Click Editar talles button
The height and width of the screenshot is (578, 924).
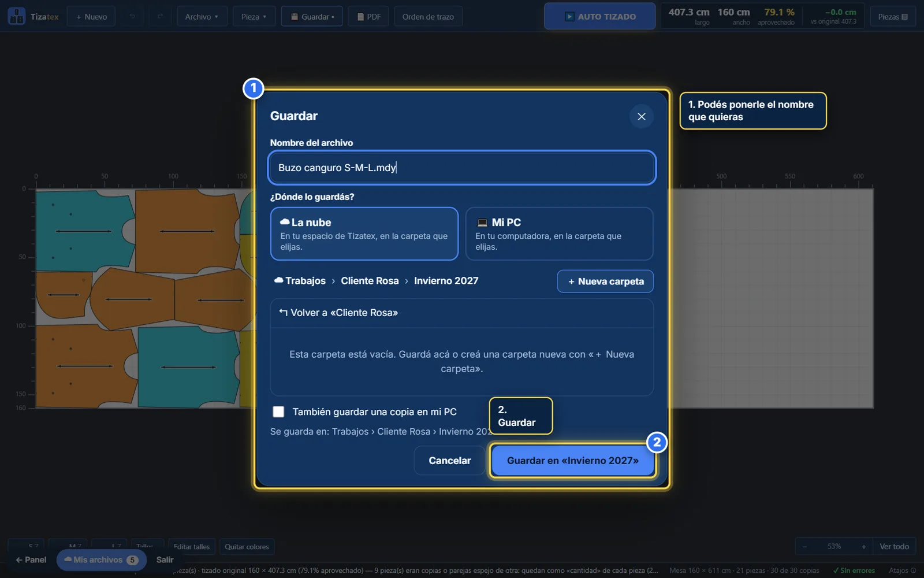[x=192, y=547]
